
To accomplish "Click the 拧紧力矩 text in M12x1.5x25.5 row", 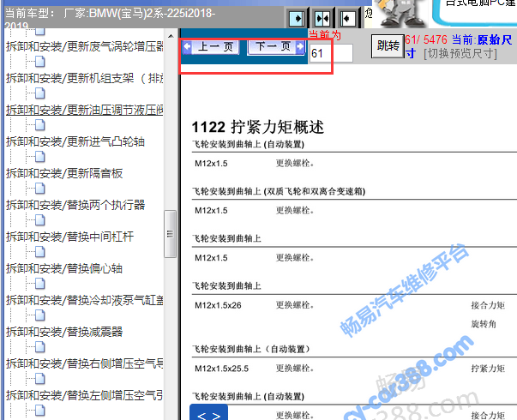I will 488,369.
